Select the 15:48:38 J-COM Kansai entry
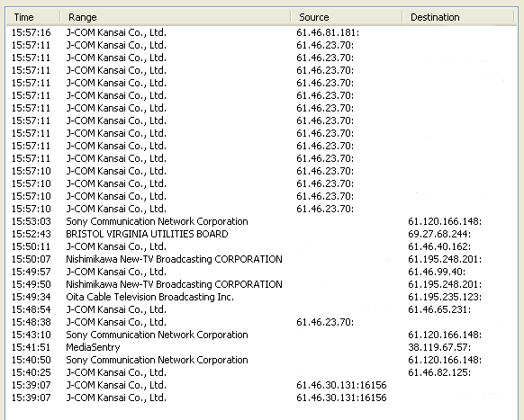Viewport: 524px width, 420px height. [262, 322]
